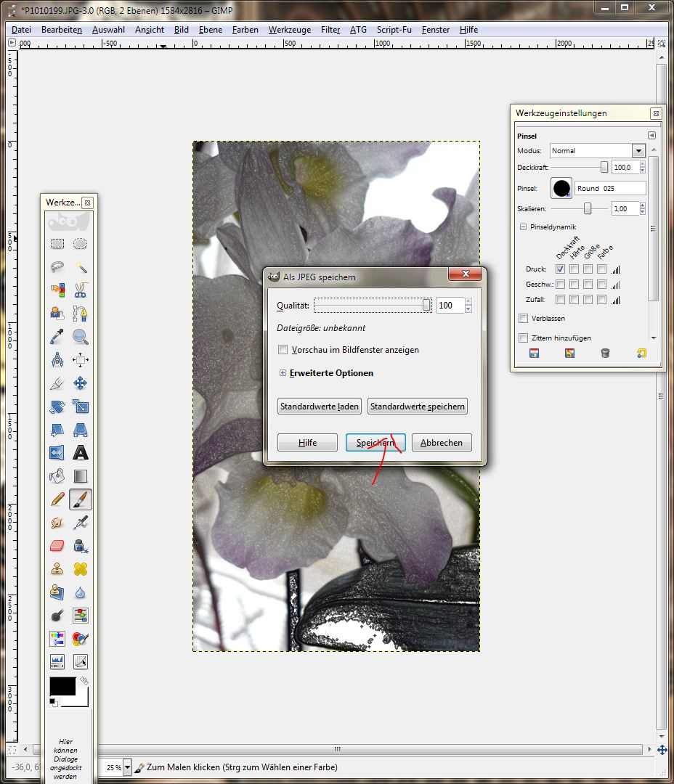Toggle the Verblassen checkbox
The height and width of the screenshot is (784, 674).
pos(524,319)
